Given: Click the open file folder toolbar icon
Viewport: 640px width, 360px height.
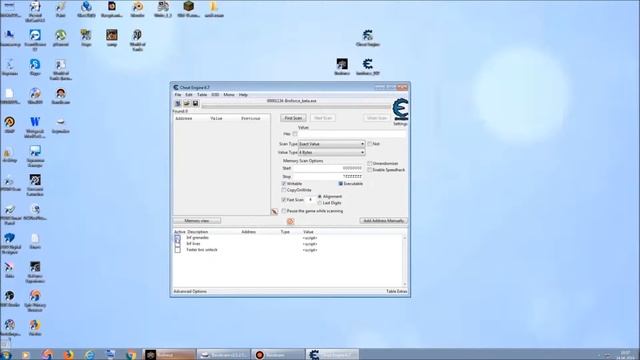Looking at the screenshot, I should tap(187, 103).
